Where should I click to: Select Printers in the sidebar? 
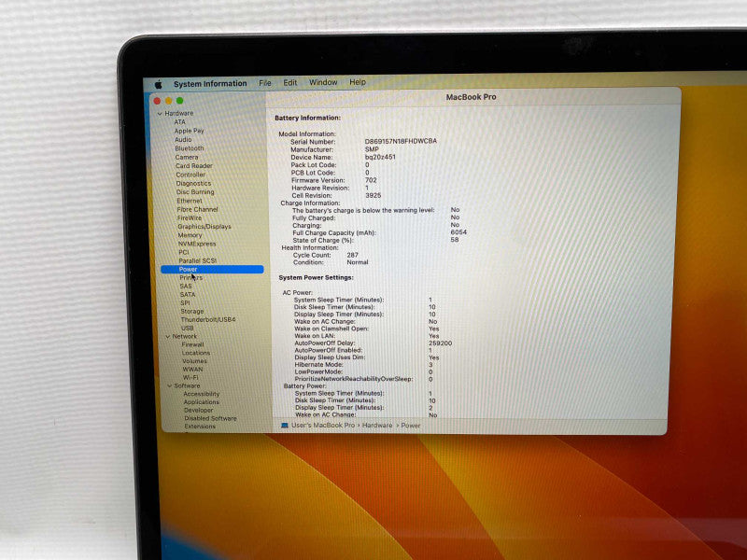click(191, 277)
